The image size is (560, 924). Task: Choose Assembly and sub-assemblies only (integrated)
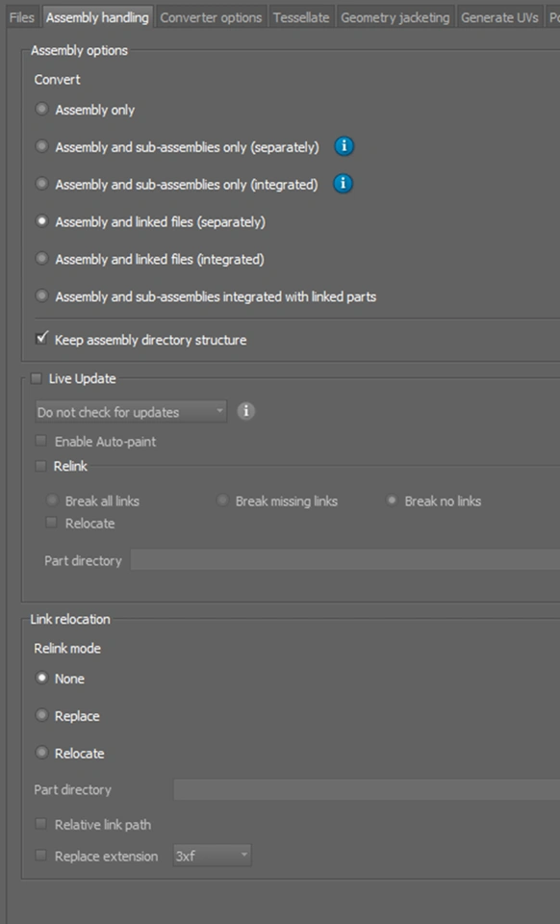(x=41, y=185)
